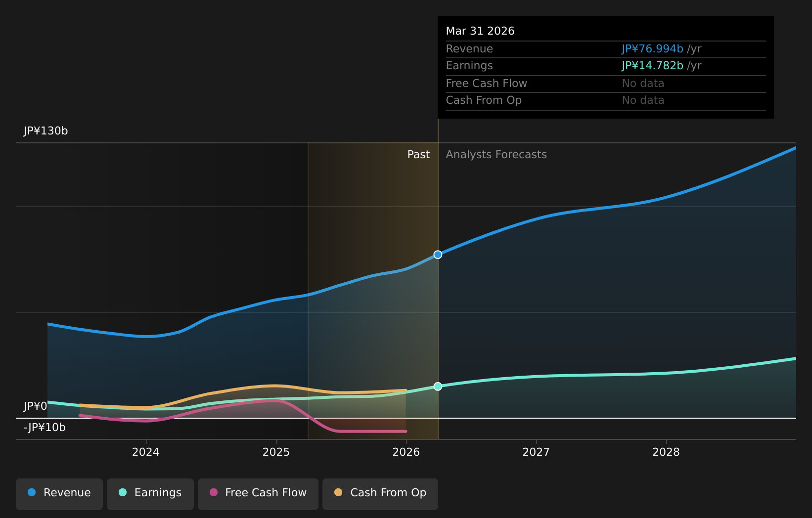The image size is (812, 518).
Task: Click the 2026 x-axis label
Action: [406, 452]
